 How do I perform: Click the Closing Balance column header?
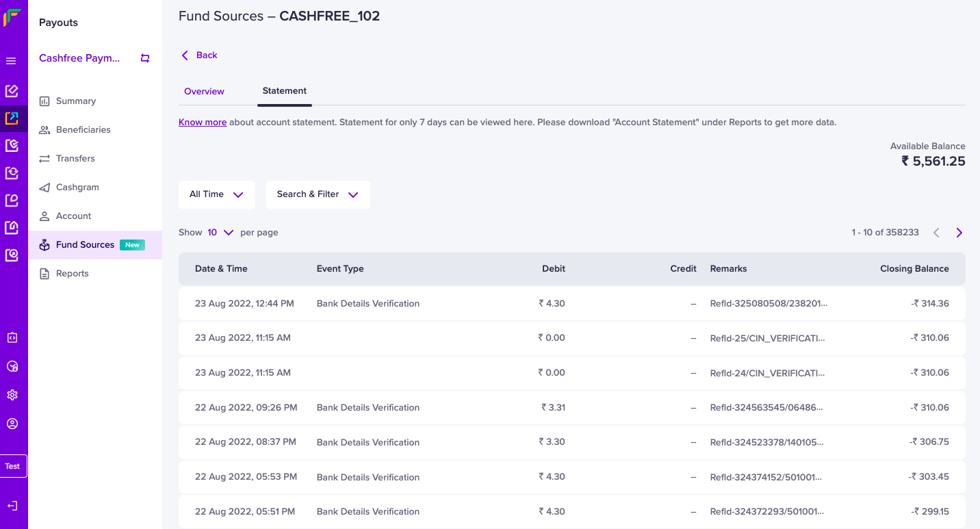tap(914, 269)
